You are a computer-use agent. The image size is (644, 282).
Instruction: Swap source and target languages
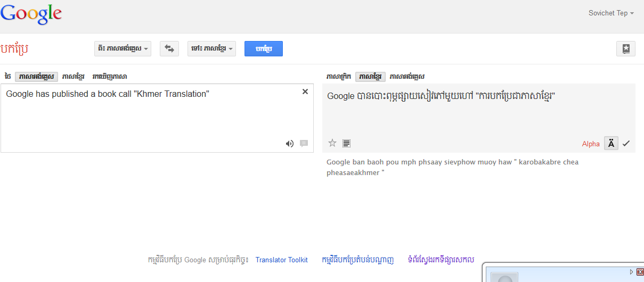(169, 48)
